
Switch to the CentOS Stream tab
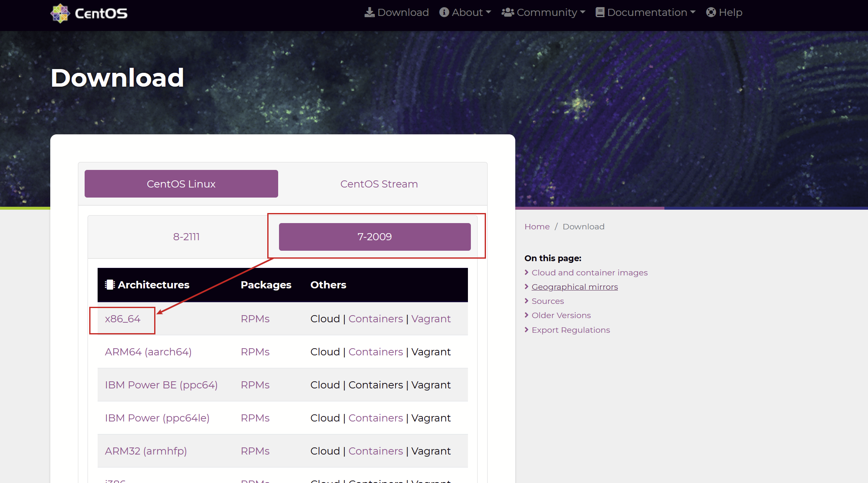coord(379,184)
